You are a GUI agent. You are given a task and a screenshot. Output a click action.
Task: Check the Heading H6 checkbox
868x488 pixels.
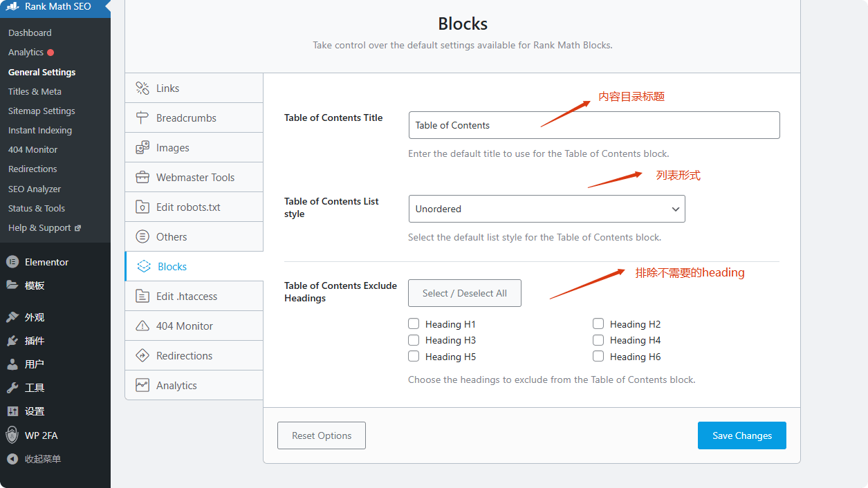coord(598,357)
